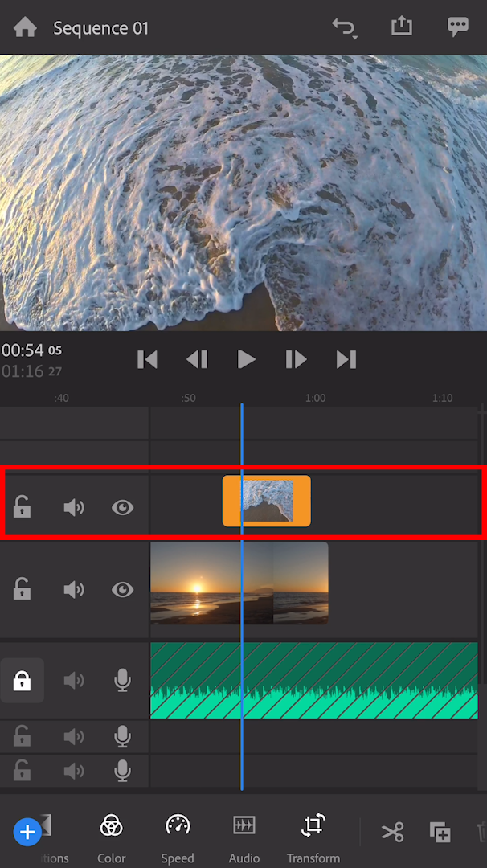
Task: Select the orange wave clip on the timeline
Action: click(267, 501)
